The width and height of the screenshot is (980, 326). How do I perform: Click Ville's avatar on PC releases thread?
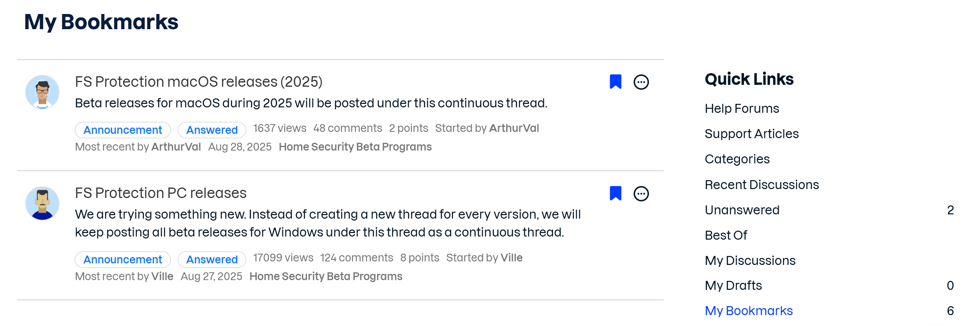point(42,203)
